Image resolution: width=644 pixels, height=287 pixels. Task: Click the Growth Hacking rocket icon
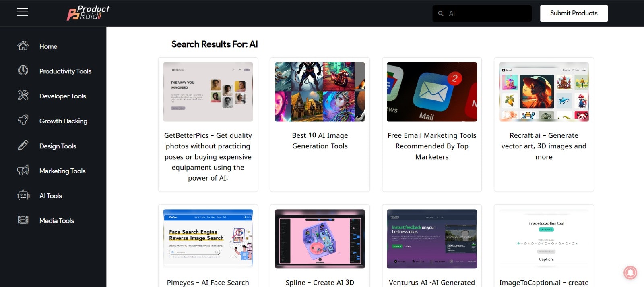click(x=23, y=120)
